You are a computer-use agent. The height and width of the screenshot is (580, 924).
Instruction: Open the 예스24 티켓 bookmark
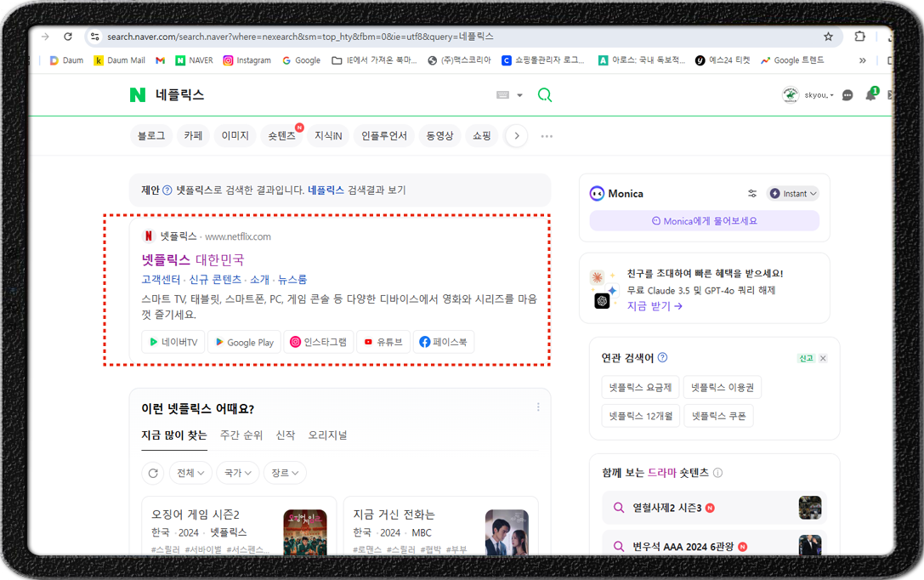pyautogui.click(x=723, y=60)
